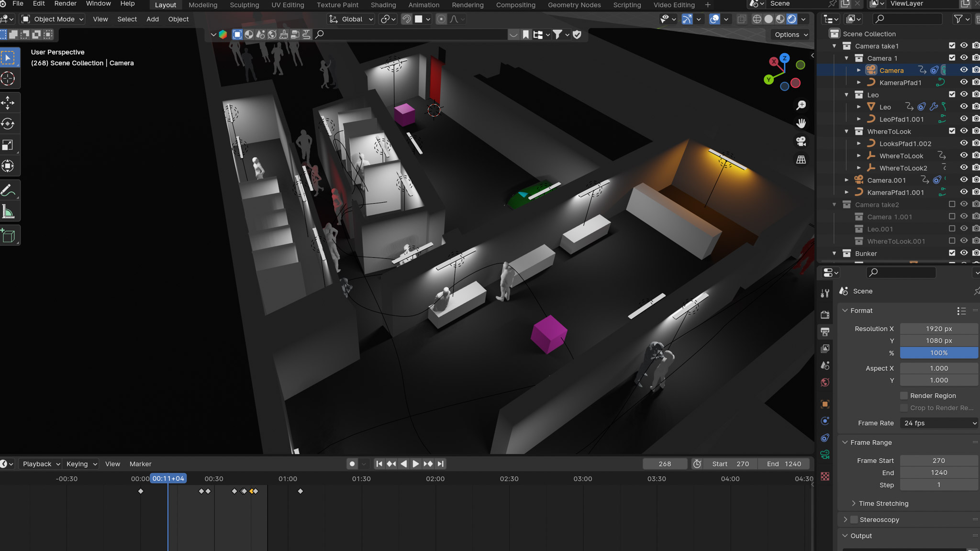
Task: Open the Frame Rate 24 fps dropdown
Action: click(939, 423)
